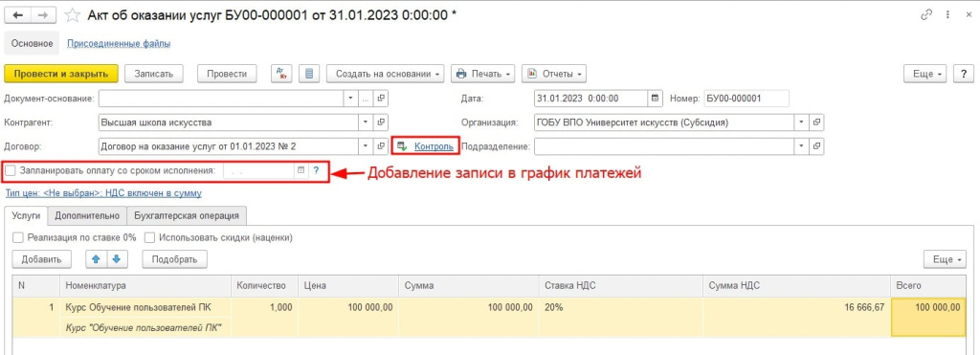Select the Дополнительно tab

pos(87,215)
